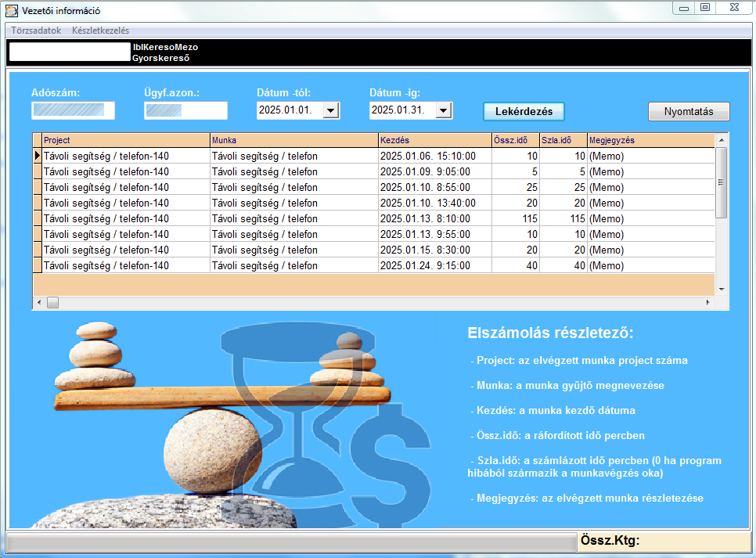Image resolution: width=756 pixels, height=558 pixels.
Task: Select the row starting 2025.01.13. 8:10:00
Action: (x=373, y=218)
